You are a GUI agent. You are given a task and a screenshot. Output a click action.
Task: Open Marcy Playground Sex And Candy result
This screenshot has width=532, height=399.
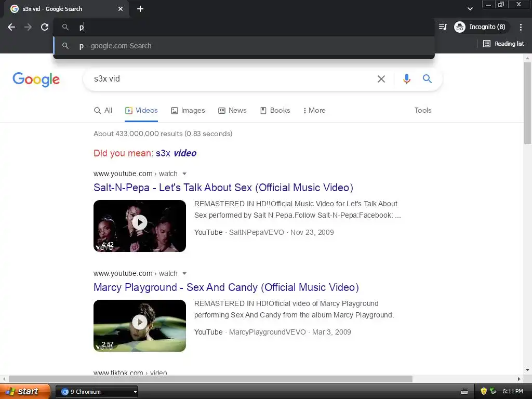coord(226,287)
